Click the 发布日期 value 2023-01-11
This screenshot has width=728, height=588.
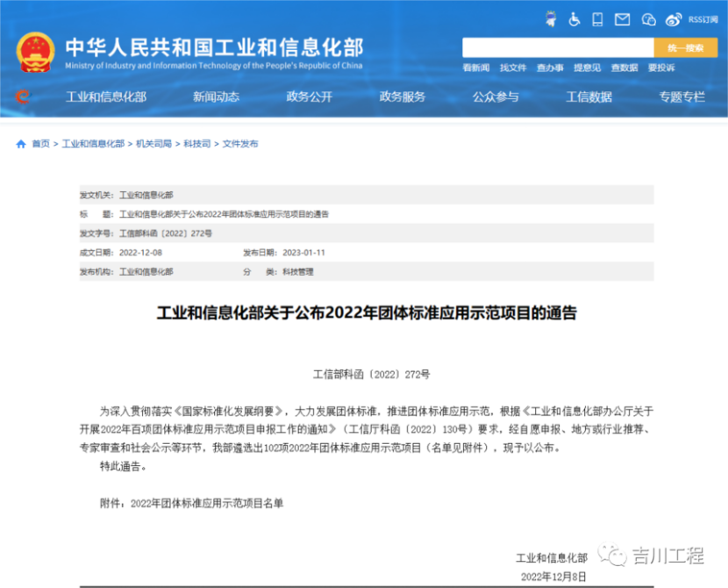304,253
